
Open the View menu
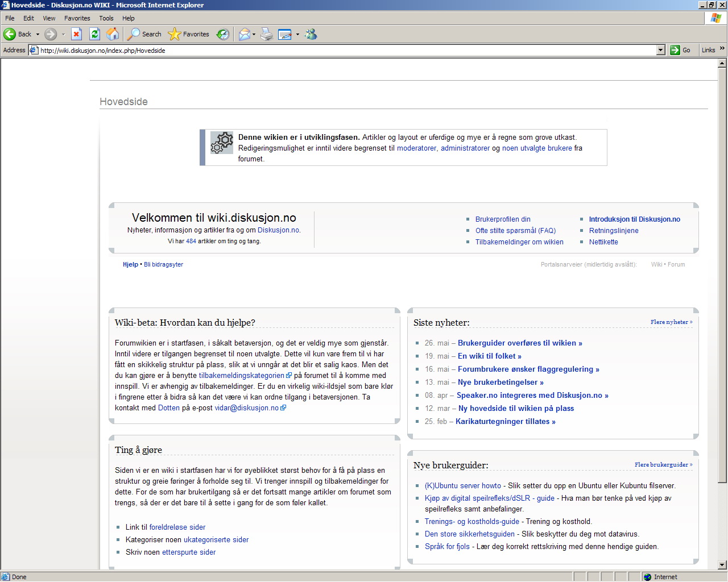49,18
